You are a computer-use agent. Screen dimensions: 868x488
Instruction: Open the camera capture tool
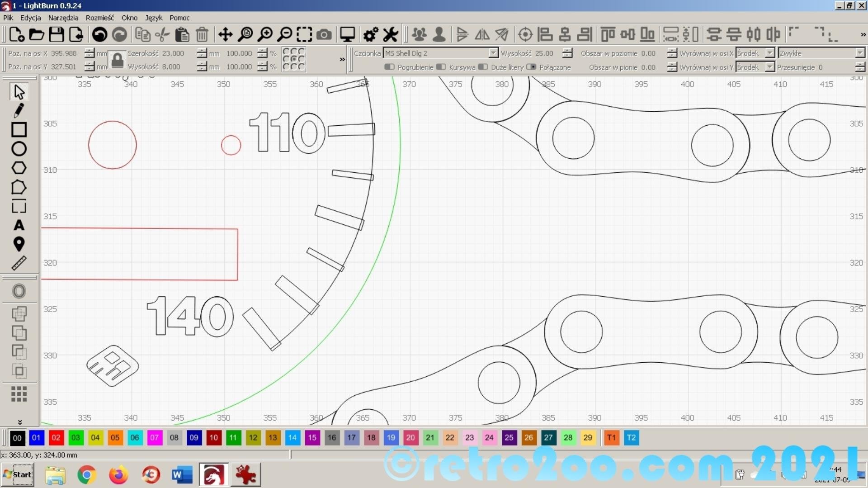[324, 34]
